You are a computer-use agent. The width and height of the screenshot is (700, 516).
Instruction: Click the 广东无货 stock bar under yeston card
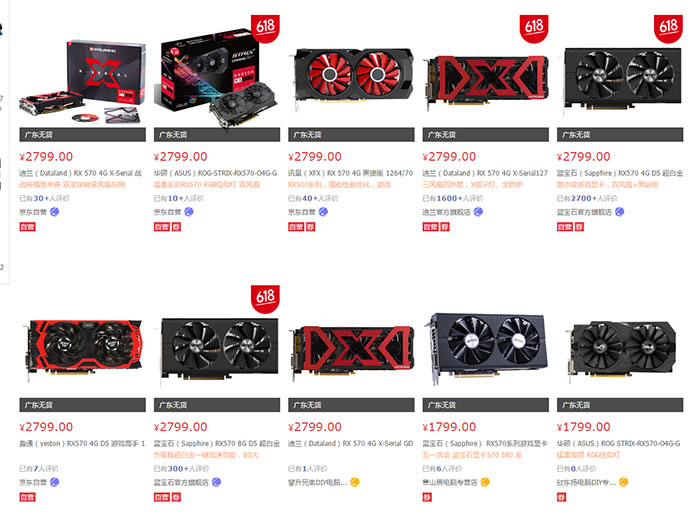click(x=83, y=405)
